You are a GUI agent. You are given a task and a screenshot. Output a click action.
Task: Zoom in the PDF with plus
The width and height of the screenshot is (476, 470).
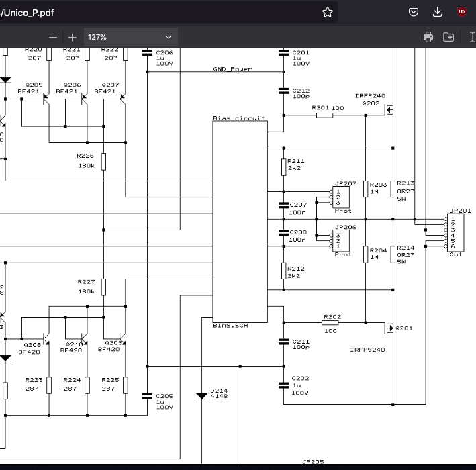(73, 38)
